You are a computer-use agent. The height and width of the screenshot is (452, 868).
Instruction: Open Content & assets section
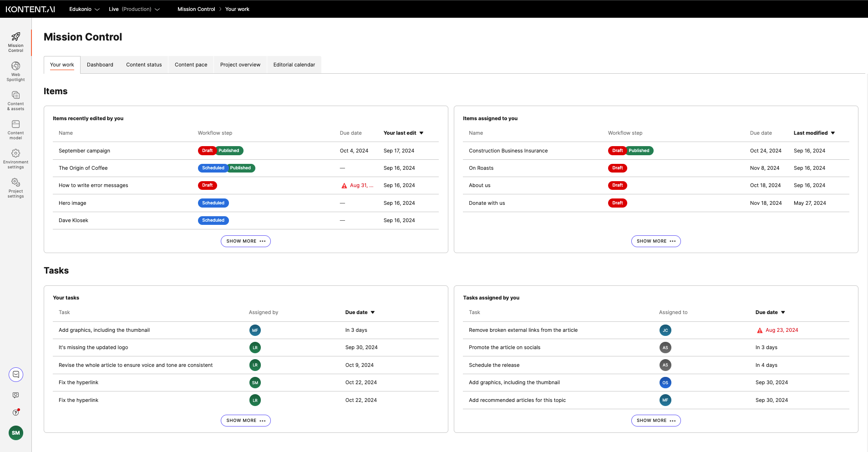pyautogui.click(x=15, y=101)
